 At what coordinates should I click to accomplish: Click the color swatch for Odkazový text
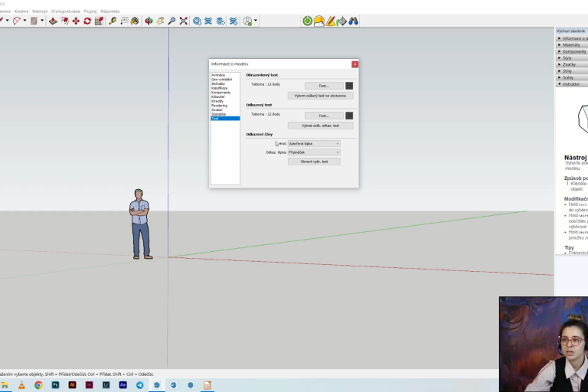pyautogui.click(x=349, y=116)
